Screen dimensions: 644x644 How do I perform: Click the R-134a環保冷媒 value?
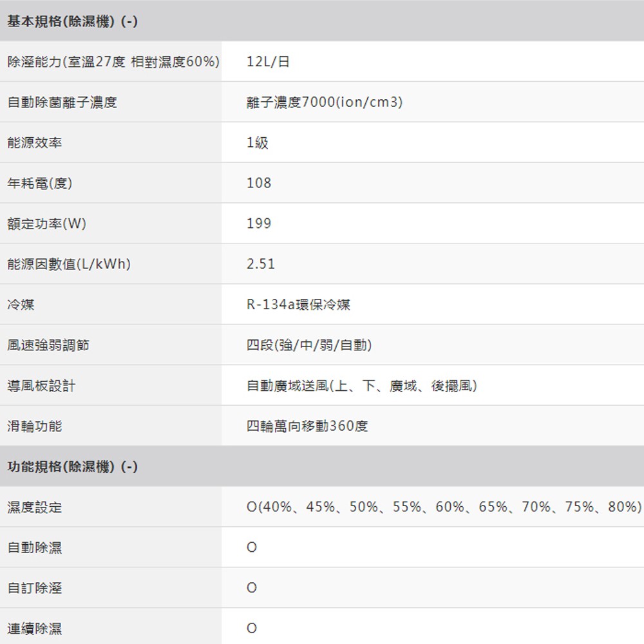pos(298,305)
